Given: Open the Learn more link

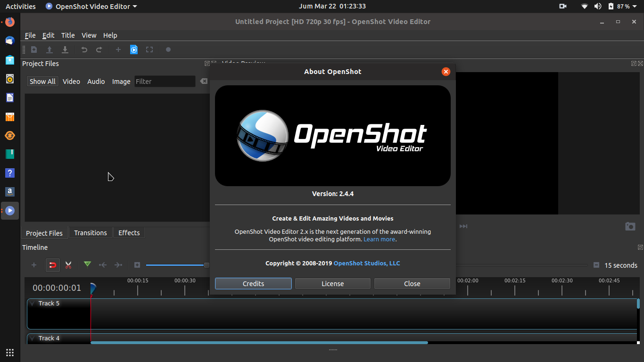Looking at the screenshot, I should (380, 239).
